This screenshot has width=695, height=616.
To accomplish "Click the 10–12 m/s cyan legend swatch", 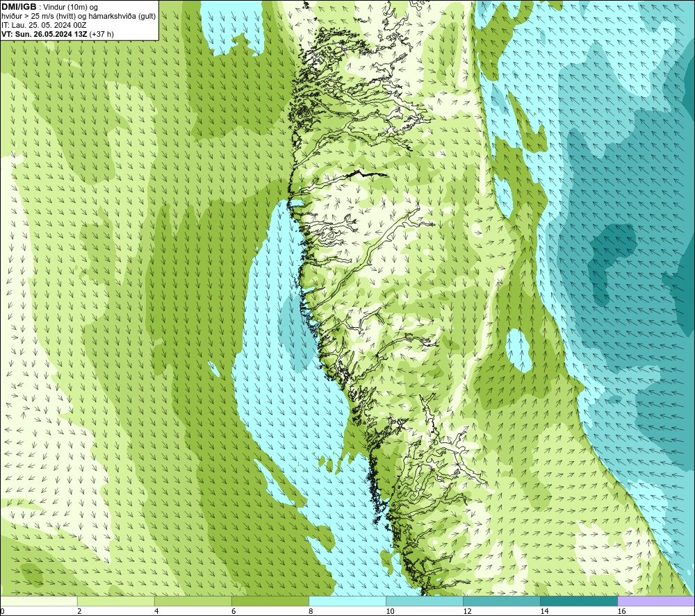I will tap(425, 601).
